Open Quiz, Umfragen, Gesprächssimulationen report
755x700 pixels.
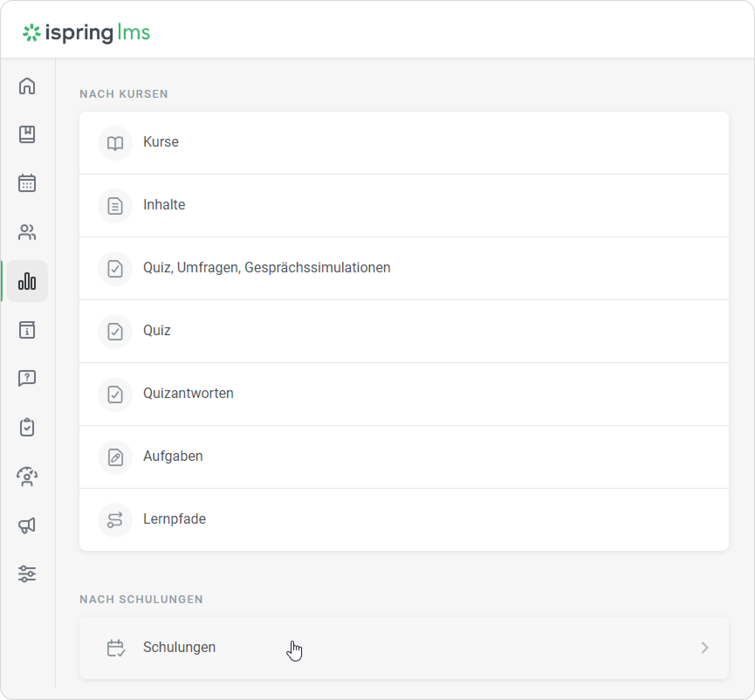click(x=404, y=269)
